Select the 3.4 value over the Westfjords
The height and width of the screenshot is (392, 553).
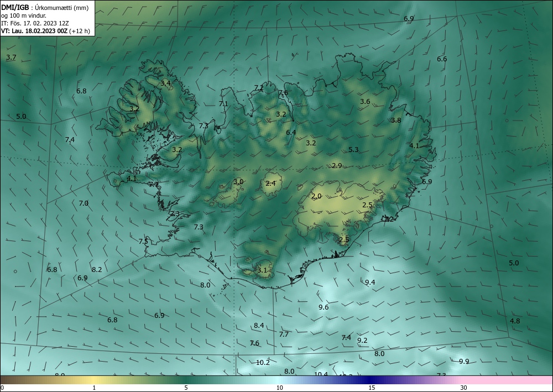(165, 83)
